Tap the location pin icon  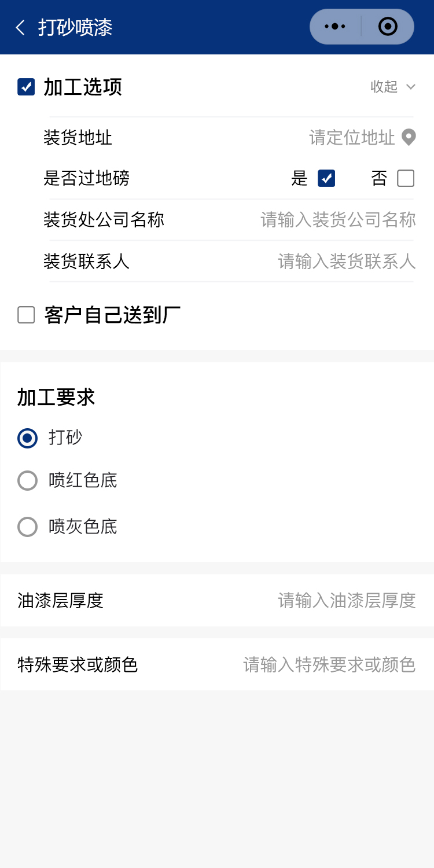409,138
